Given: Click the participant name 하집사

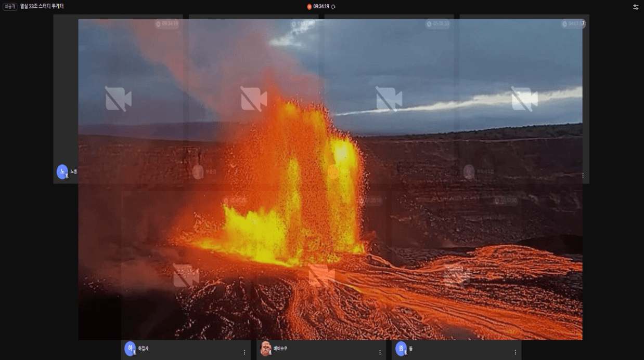Looking at the screenshot, I should [144, 349].
